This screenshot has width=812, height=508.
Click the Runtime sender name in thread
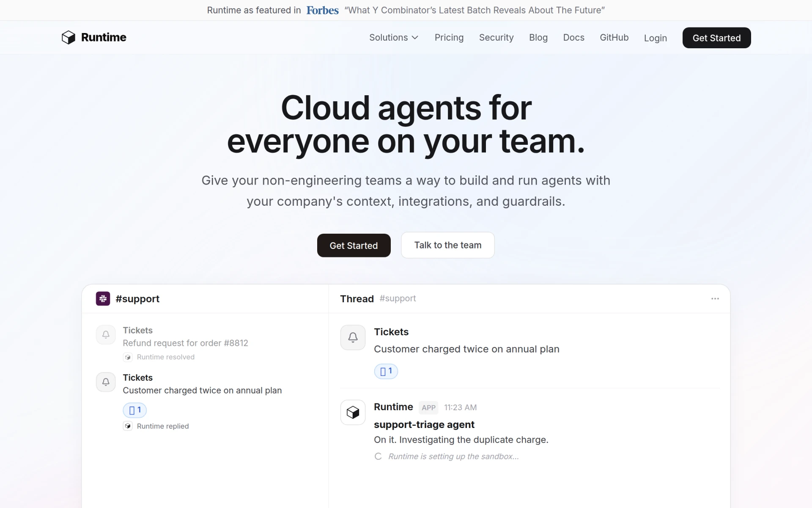point(393,407)
